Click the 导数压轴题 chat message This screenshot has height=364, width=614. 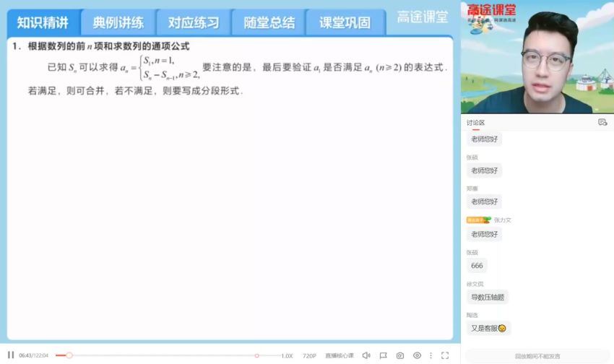pyautogui.click(x=488, y=297)
